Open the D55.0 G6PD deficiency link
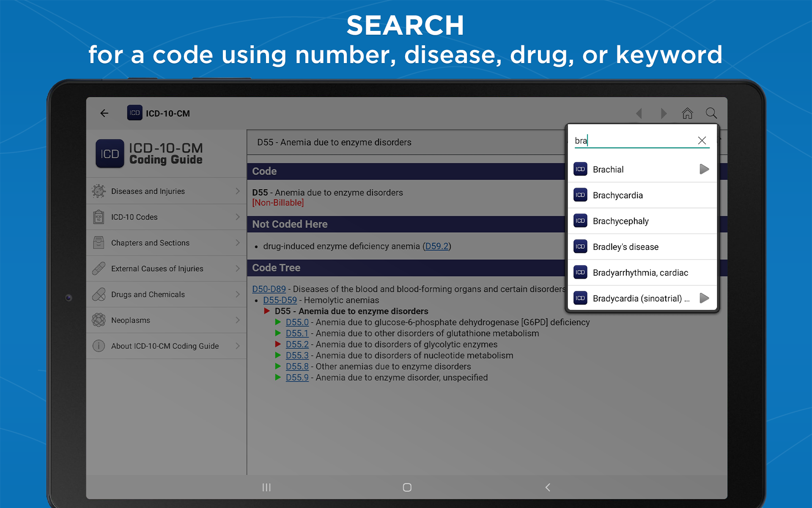 tap(297, 323)
